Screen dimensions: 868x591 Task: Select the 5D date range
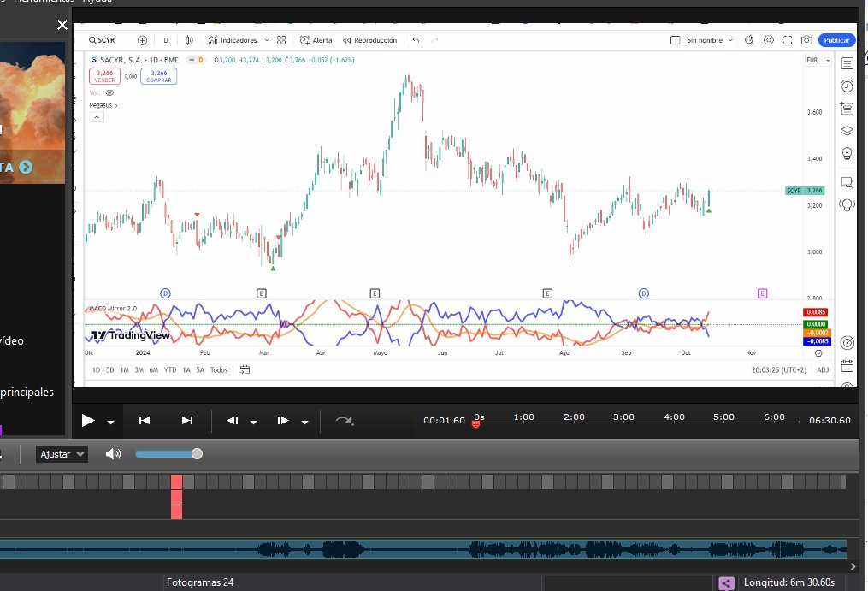(109, 370)
